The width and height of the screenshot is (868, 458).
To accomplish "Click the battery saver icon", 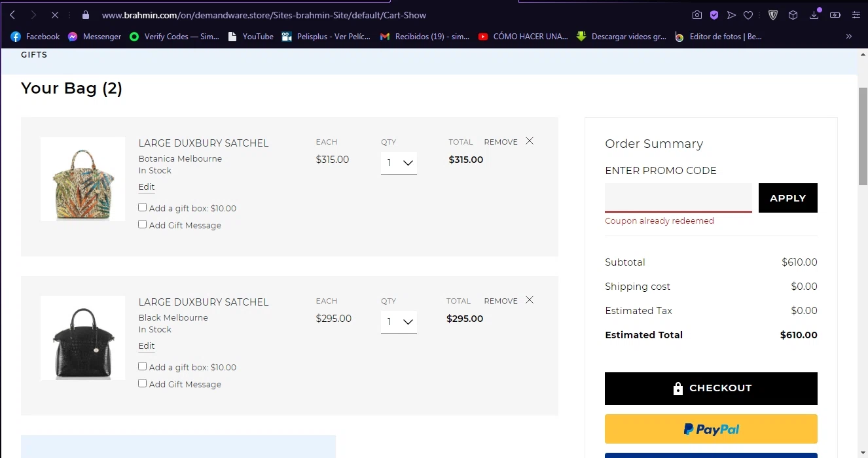I will point(835,14).
